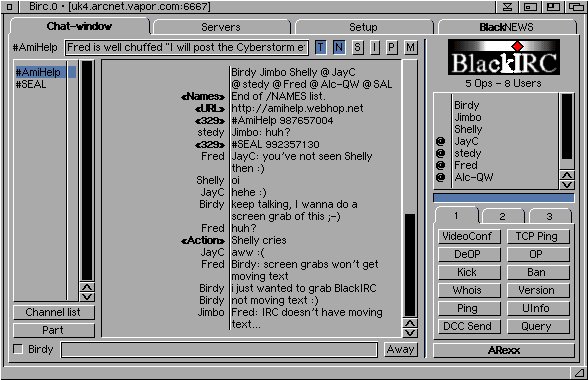
Task: Toggle channel mode T button
Action: pos(320,47)
